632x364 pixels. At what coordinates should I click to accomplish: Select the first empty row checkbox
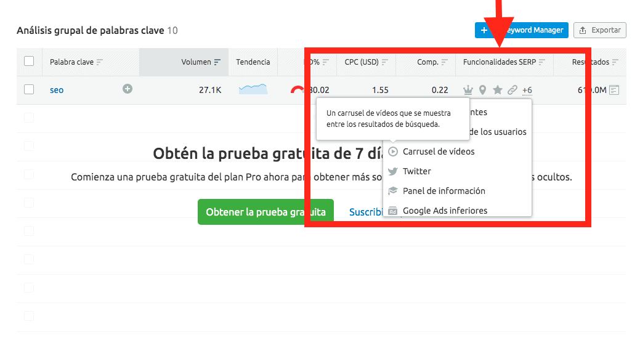(x=28, y=117)
